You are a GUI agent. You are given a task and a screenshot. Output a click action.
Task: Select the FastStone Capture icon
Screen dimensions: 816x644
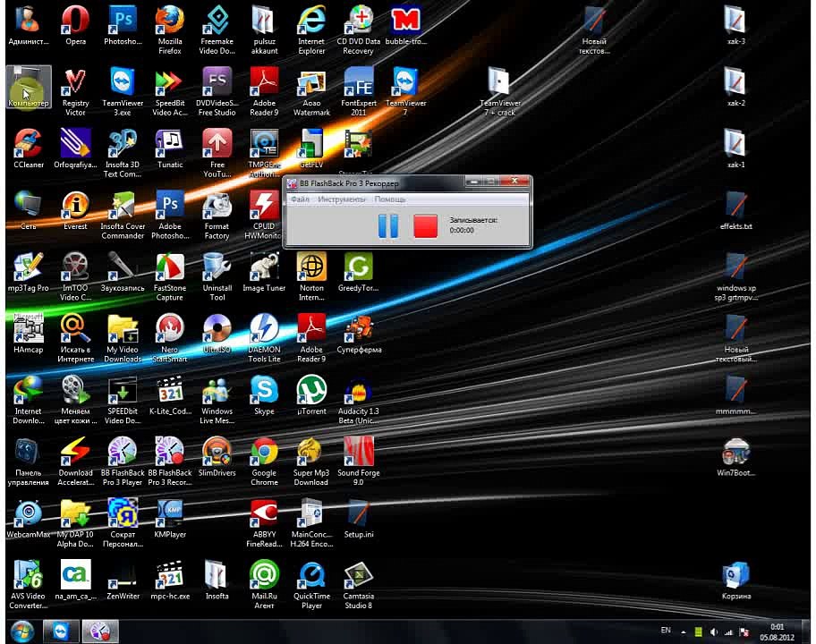(x=170, y=276)
